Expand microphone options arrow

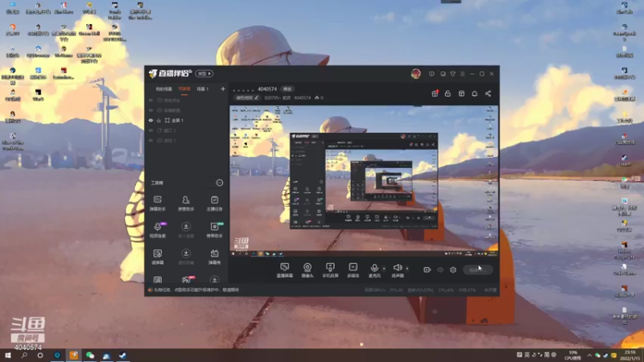[x=384, y=269]
